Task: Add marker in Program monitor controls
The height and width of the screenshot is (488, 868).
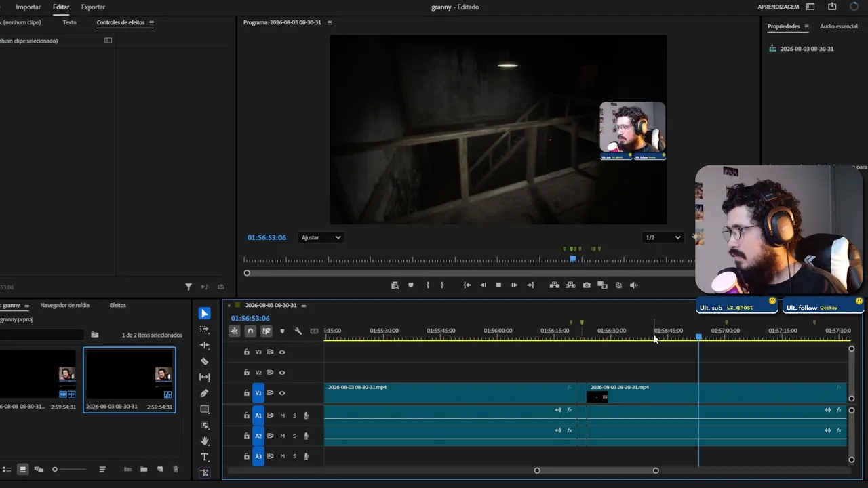Action: coord(410,285)
